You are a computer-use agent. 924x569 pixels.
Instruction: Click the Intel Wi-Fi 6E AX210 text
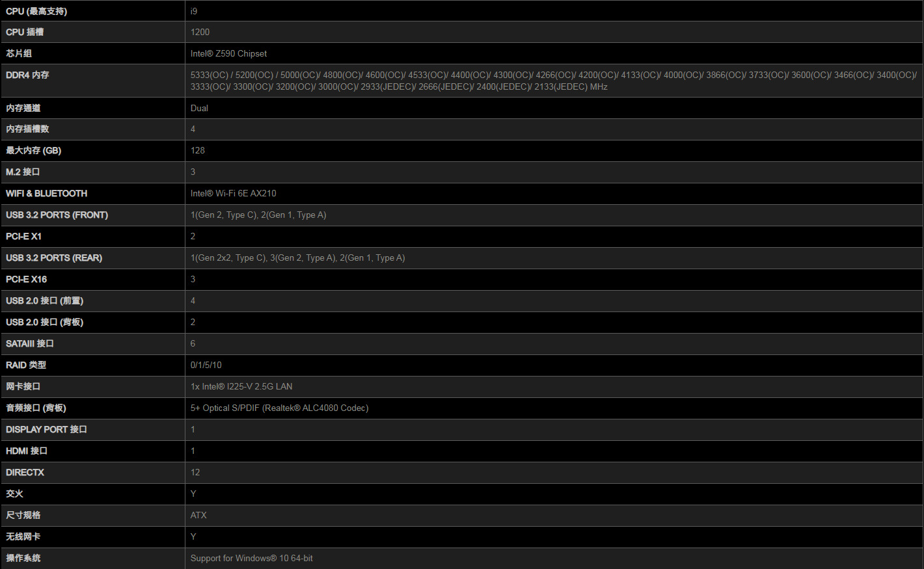[x=233, y=193]
